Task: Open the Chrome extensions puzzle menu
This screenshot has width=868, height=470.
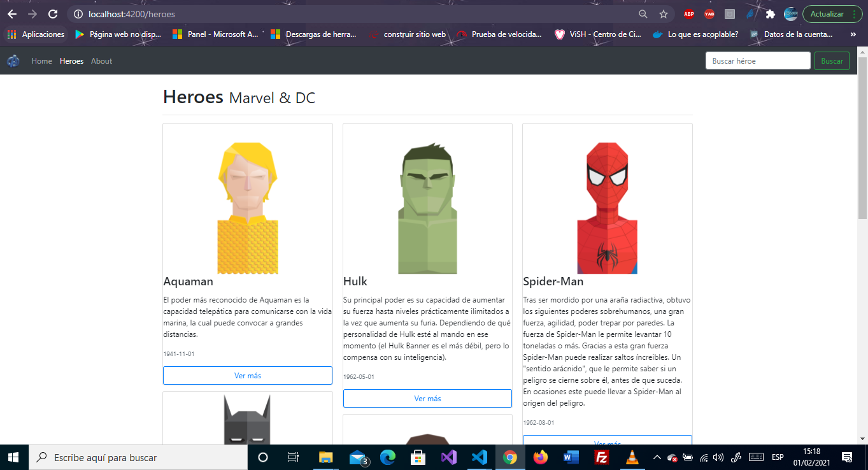Action: click(x=771, y=14)
